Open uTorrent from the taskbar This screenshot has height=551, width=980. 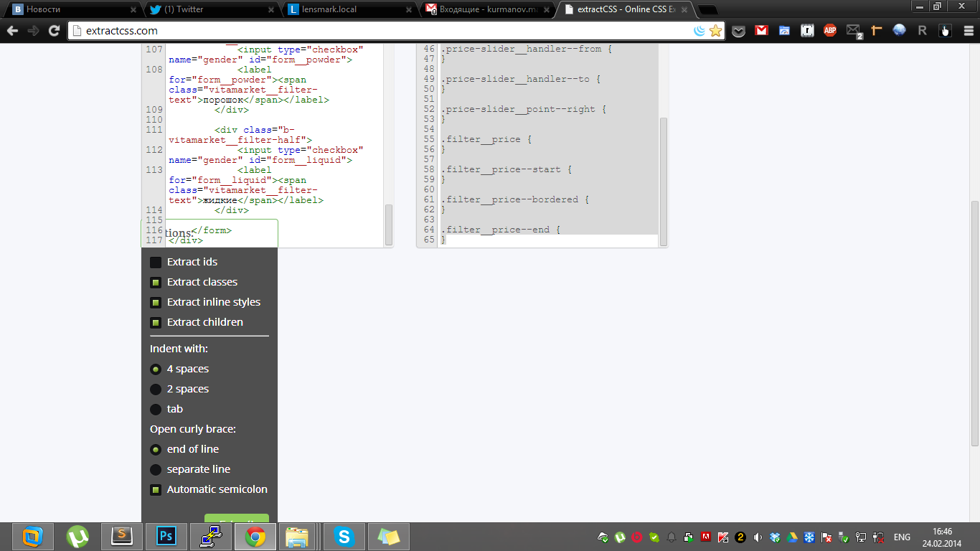(x=77, y=537)
